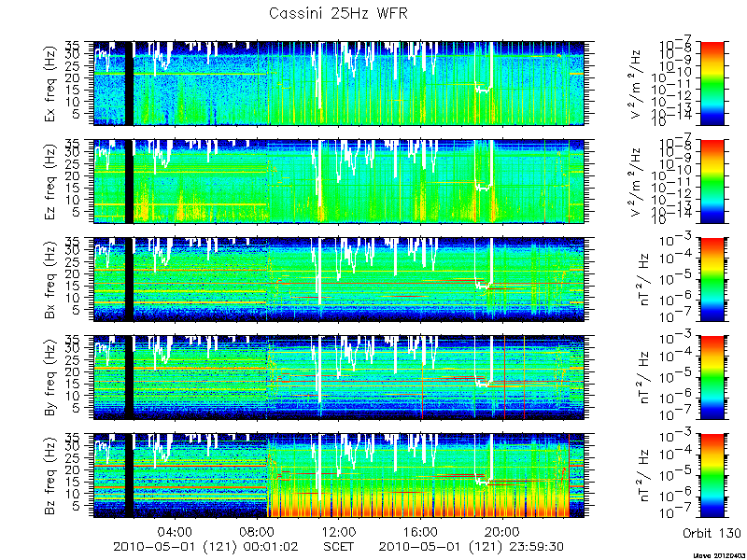Screen dimensions: 747x560
Task: Select the 'Bz freq (Hz)' axis label
Action: coord(50,476)
